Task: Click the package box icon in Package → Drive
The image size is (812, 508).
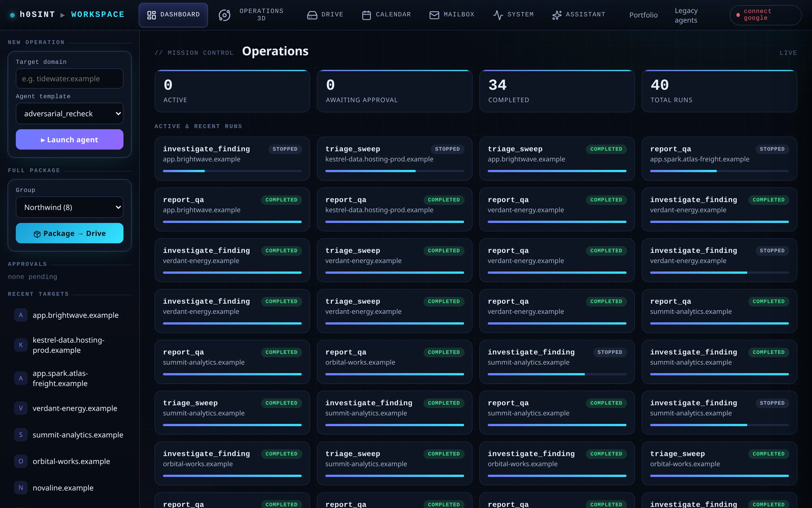Action: (x=37, y=234)
